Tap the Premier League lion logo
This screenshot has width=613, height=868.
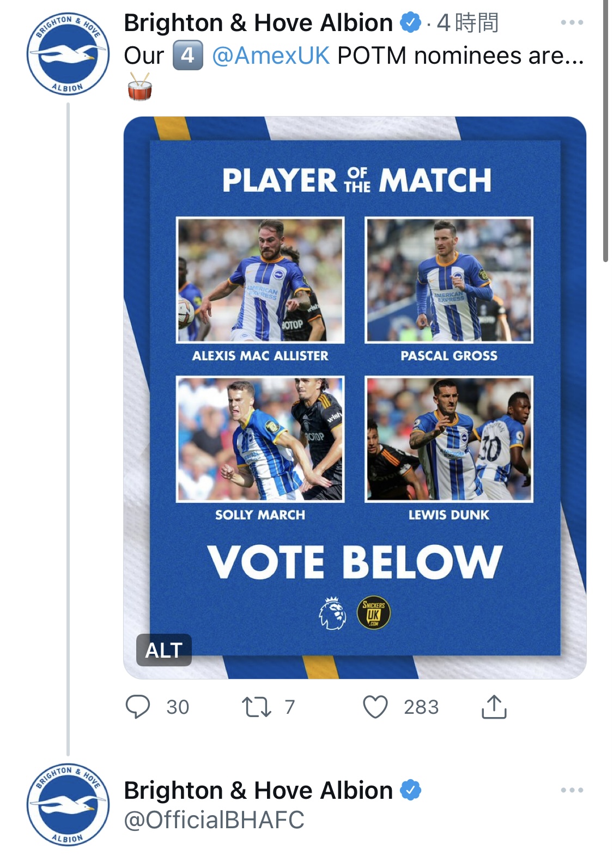click(332, 613)
